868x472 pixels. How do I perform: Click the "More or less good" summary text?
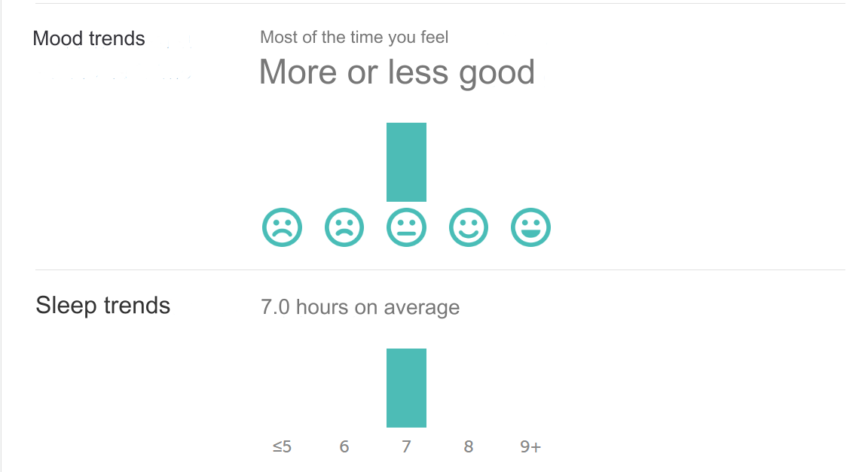(x=397, y=72)
